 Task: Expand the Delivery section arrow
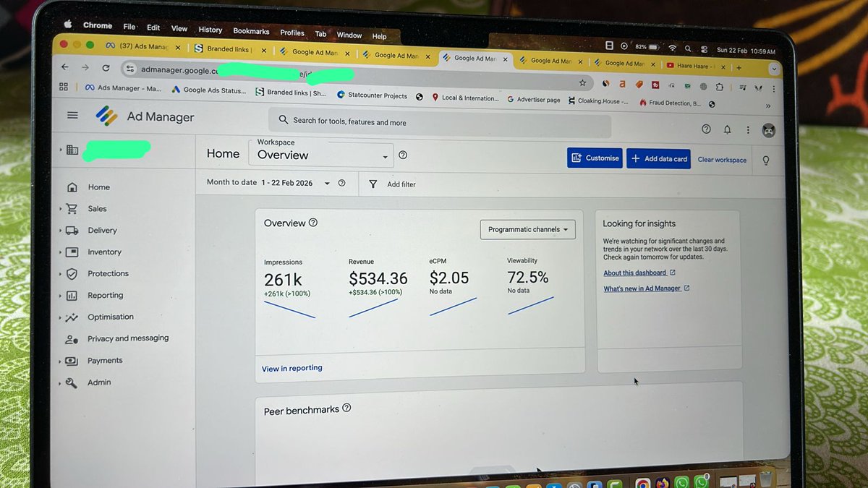60,231
